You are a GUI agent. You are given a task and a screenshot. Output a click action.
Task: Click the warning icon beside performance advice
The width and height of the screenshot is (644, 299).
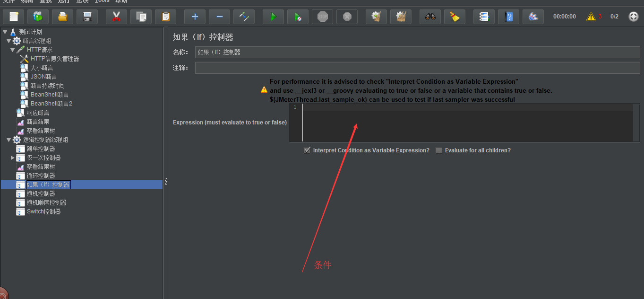pyautogui.click(x=264, y=89)
